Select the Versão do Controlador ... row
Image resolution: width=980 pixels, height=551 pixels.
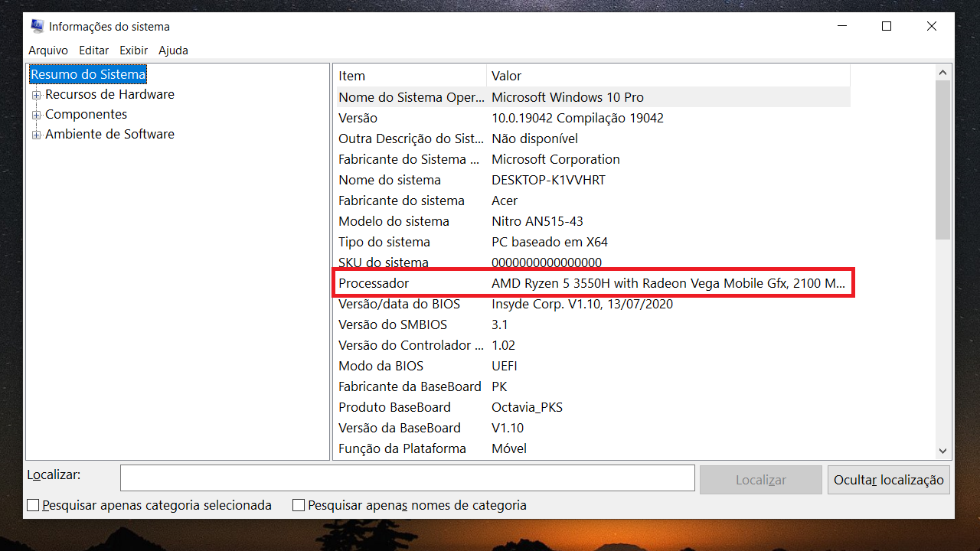592,345
